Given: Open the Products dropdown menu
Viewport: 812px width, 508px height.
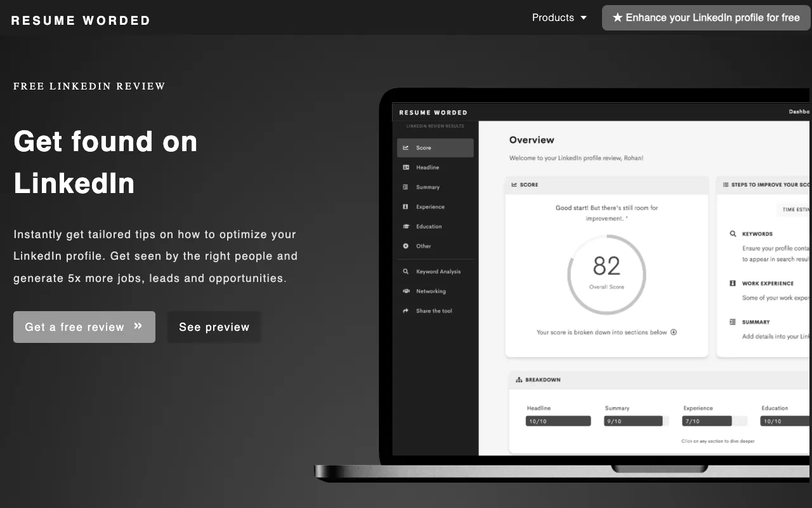Looking at the screenshot, I should tap(560, 18).
